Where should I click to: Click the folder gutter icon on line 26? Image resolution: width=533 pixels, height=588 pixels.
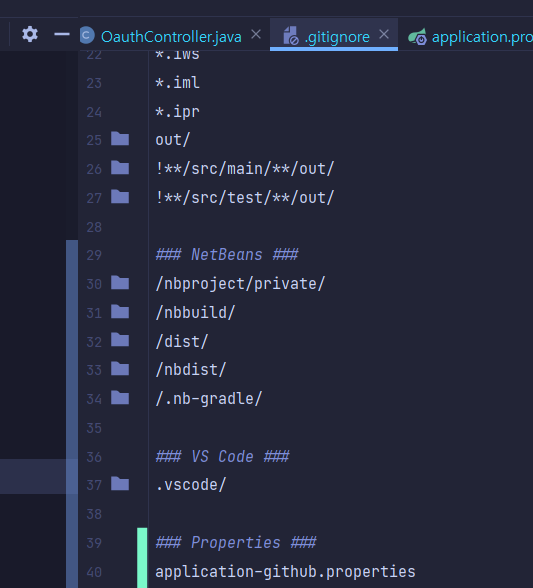tap(120, 168)
